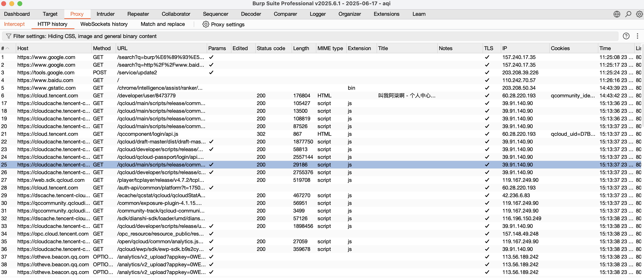This screenshot has width=644, height=278.
Task: Click the Params checkmark on highlighted row 25
Action: [x=211, y=165]
